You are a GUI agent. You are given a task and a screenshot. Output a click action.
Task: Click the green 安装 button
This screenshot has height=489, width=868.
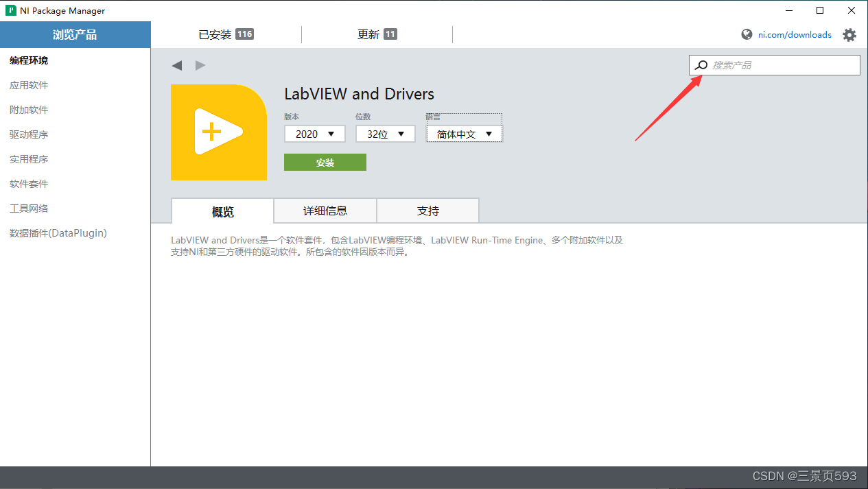(x=325, y=162)
